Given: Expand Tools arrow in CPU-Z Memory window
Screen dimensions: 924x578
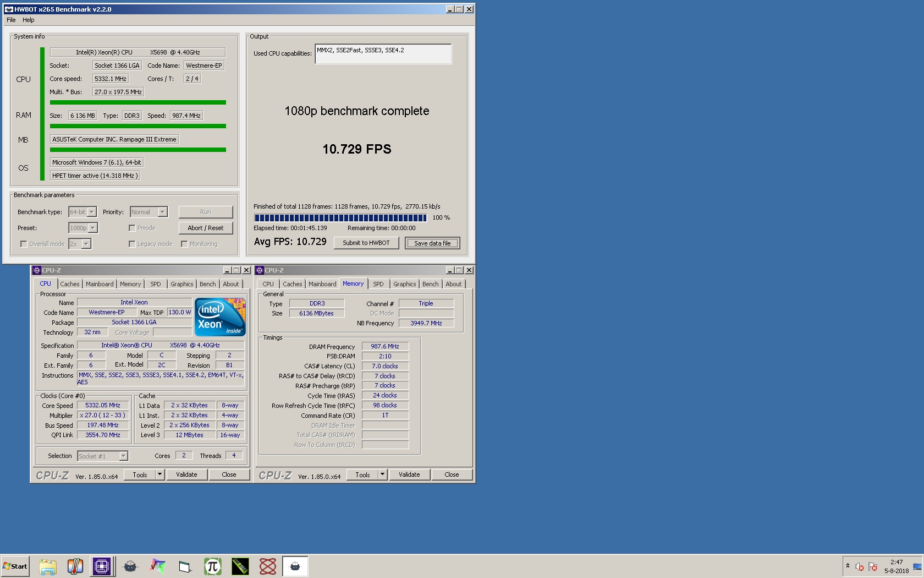Looking at the screenshot, I should point(382,475).
